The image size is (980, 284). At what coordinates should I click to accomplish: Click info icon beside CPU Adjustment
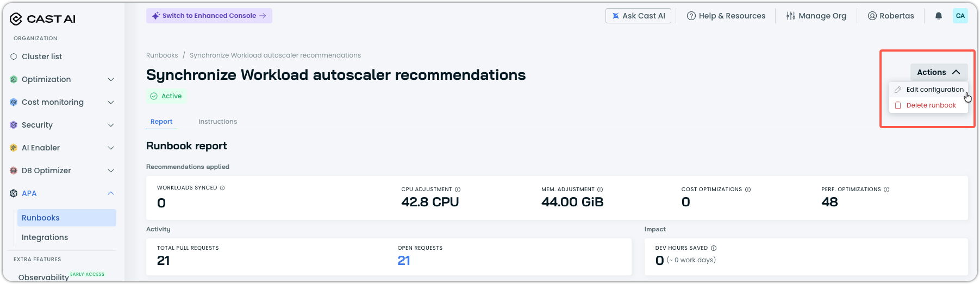point(458,190)
